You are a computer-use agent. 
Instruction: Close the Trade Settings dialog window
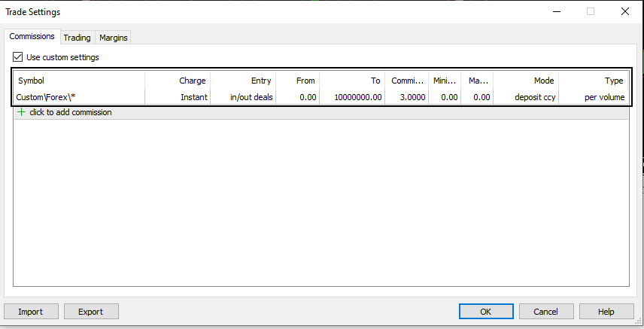[624, 11]
